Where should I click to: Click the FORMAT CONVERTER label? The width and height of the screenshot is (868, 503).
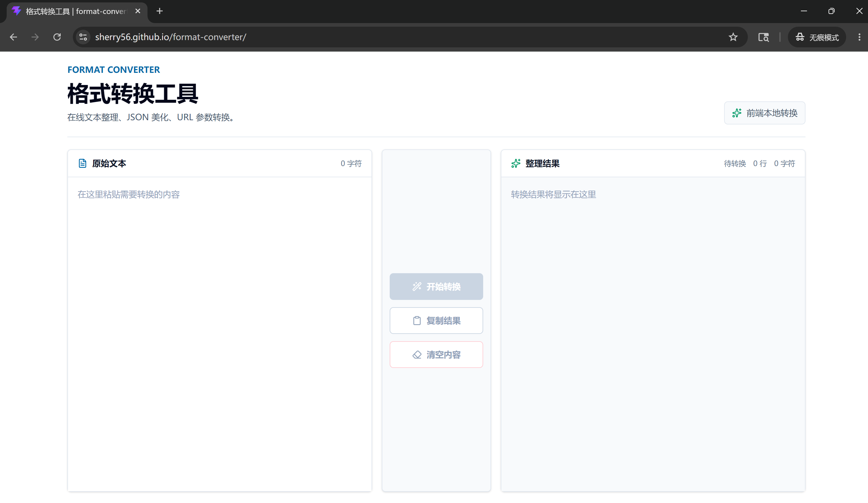[x=114, y=70]
